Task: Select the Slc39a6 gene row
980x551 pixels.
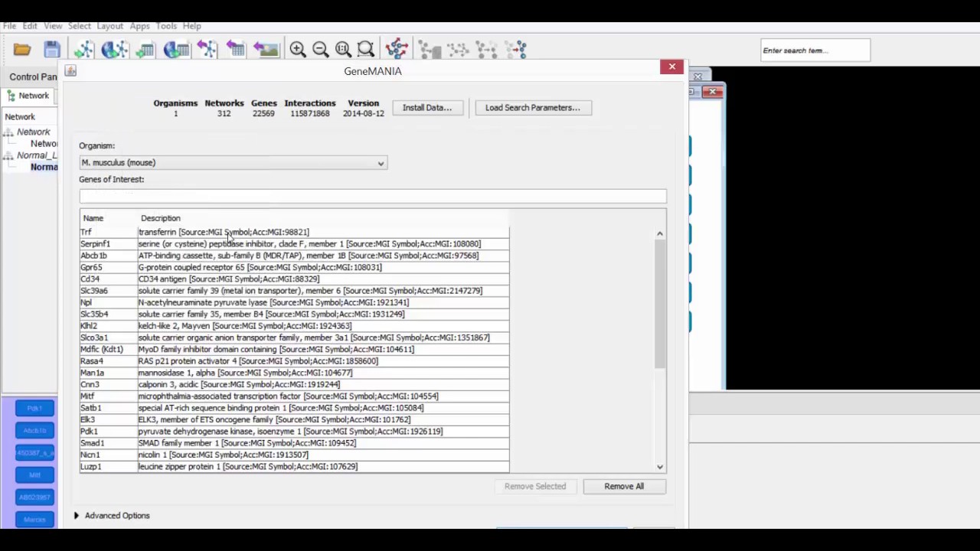Action: pos(294,291)
